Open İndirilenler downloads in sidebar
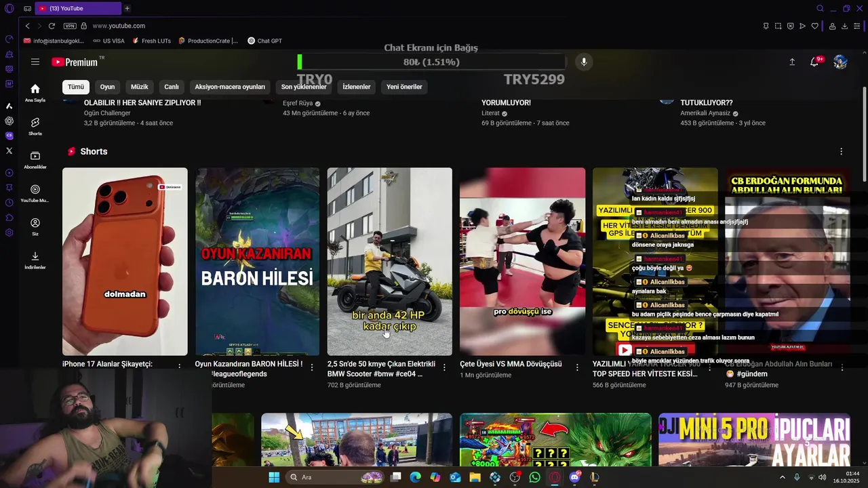This screenshot has width=868, height=488. tap(35, 260)
